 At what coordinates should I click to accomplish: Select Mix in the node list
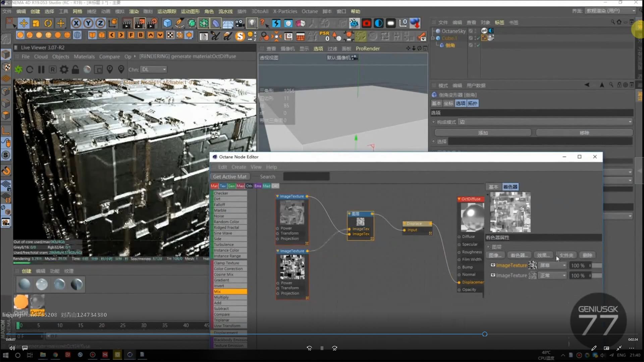pos(230,292)
